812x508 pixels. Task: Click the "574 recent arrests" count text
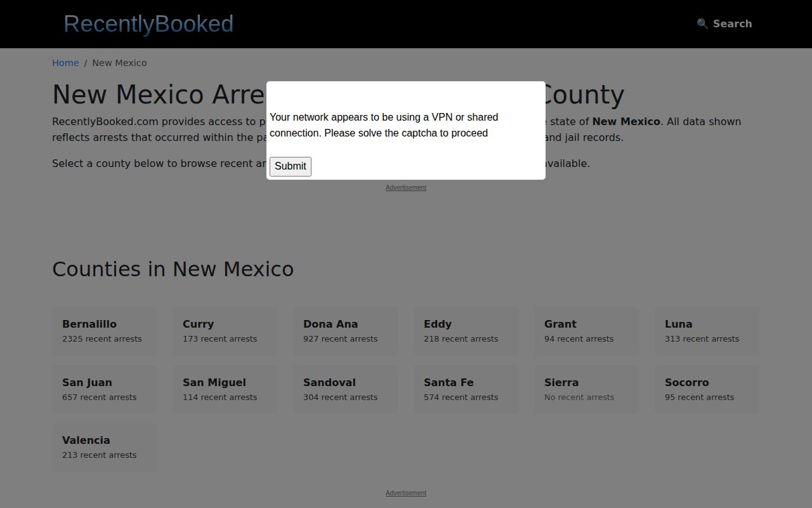coord(461,398)
